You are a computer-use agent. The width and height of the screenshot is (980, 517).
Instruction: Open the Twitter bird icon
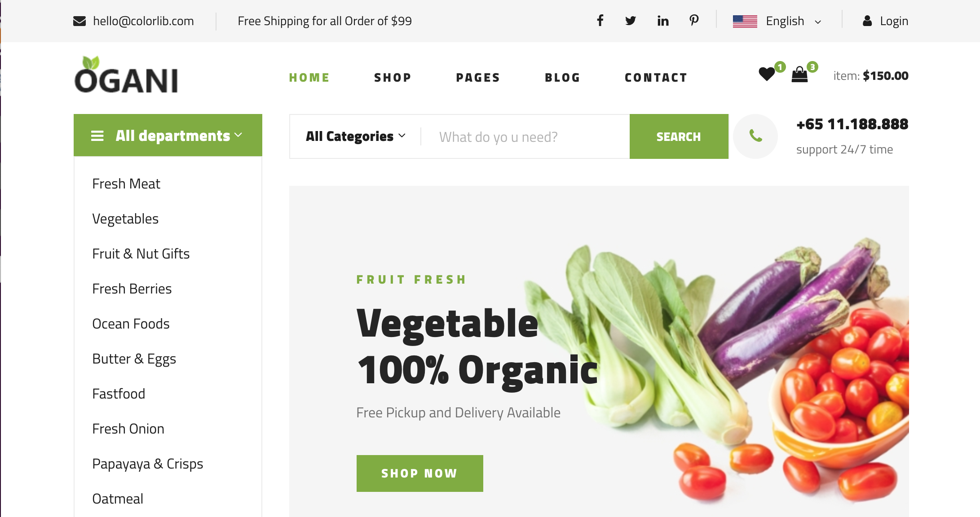tap(631, 21)
